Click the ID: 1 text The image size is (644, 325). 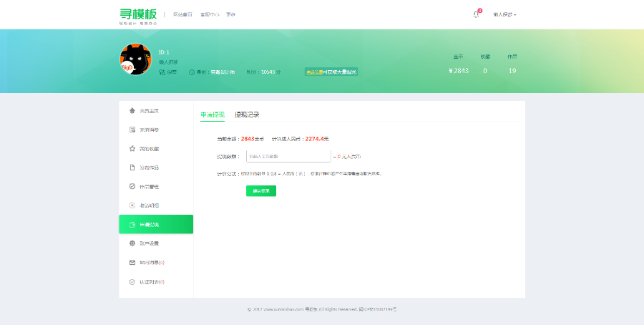tap(164, 52)
